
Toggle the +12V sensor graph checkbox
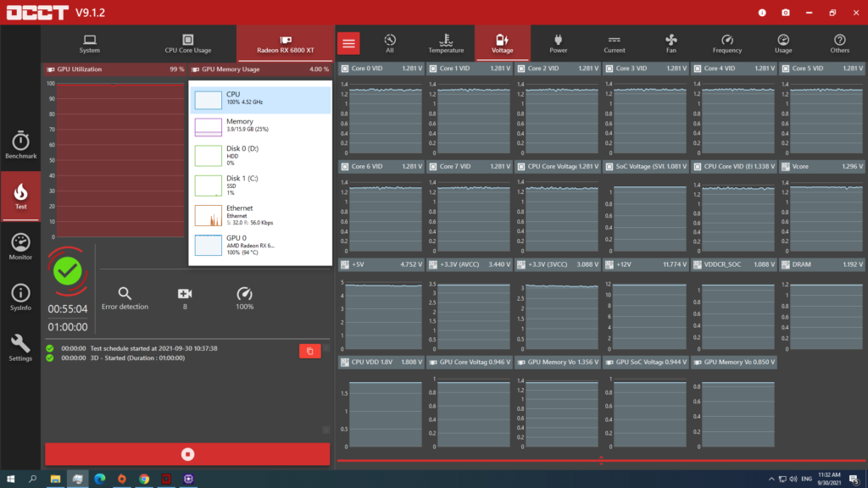click(x=609, y=264)
